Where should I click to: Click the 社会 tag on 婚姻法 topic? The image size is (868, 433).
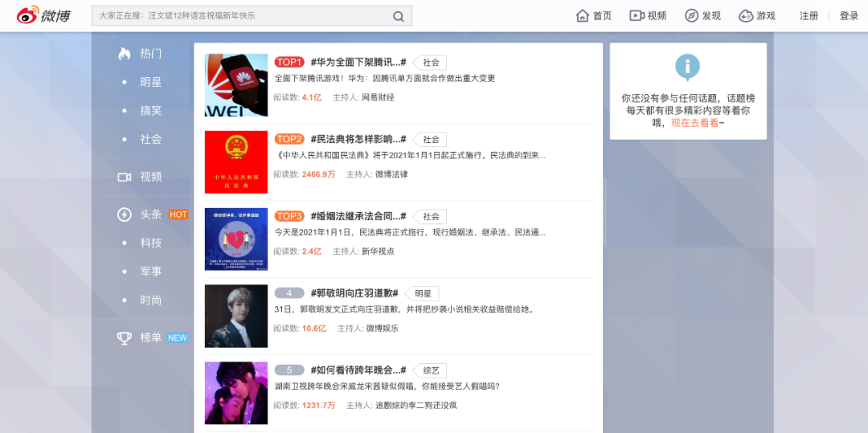(x=430, y=217)
